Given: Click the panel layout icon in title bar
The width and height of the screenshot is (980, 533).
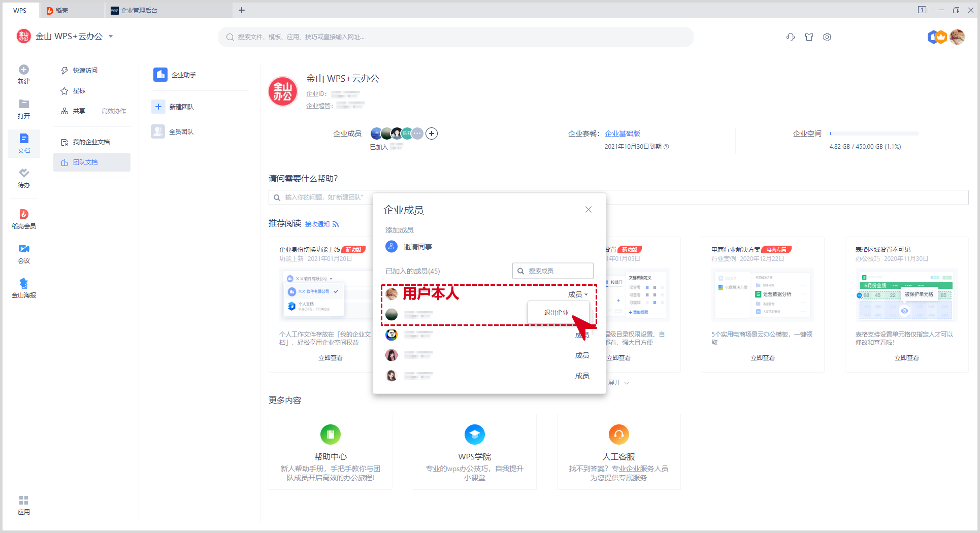Looking at the screenshot, I should (923, 10).
